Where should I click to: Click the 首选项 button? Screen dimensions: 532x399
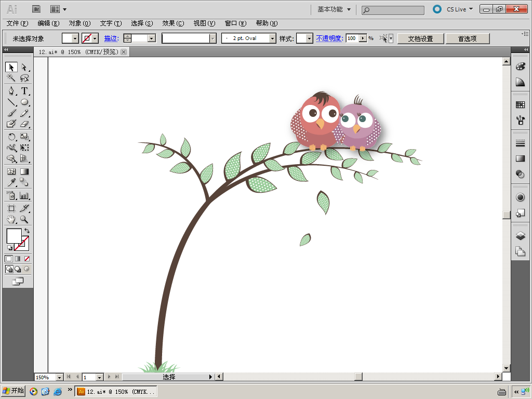pyautogui.click(x=467, y=38)
